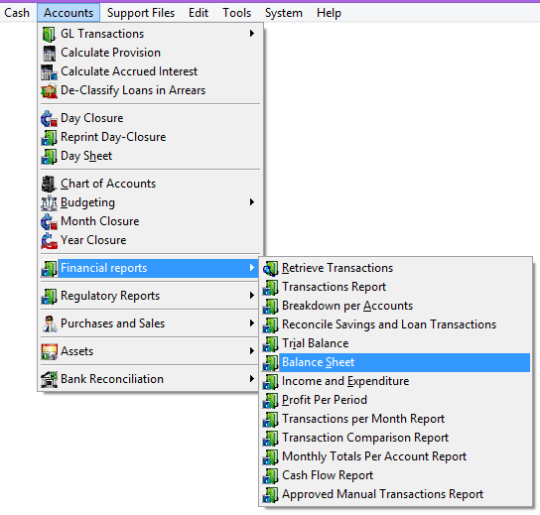Choose the Profit Per Period text

point(324,400)
